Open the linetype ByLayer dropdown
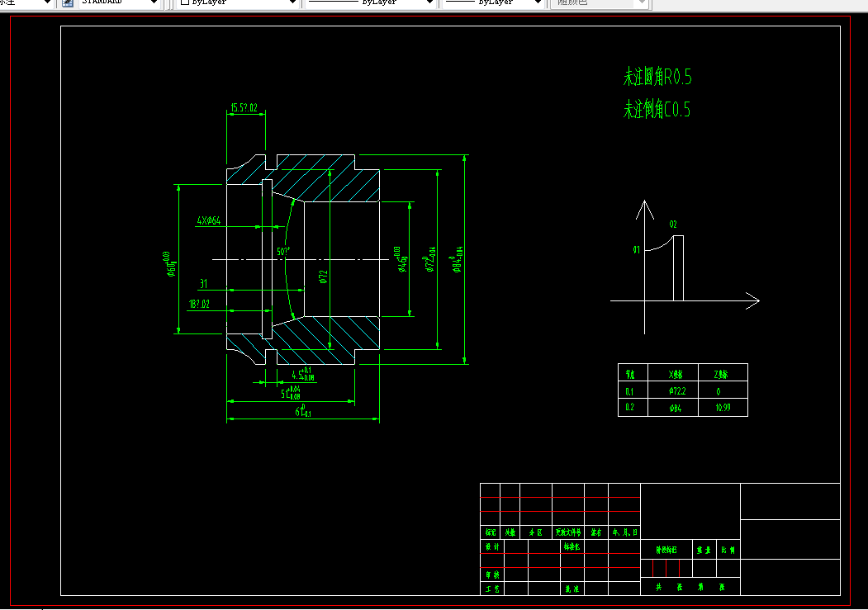The height and width of the screenshot is (610, 868). 370,2
